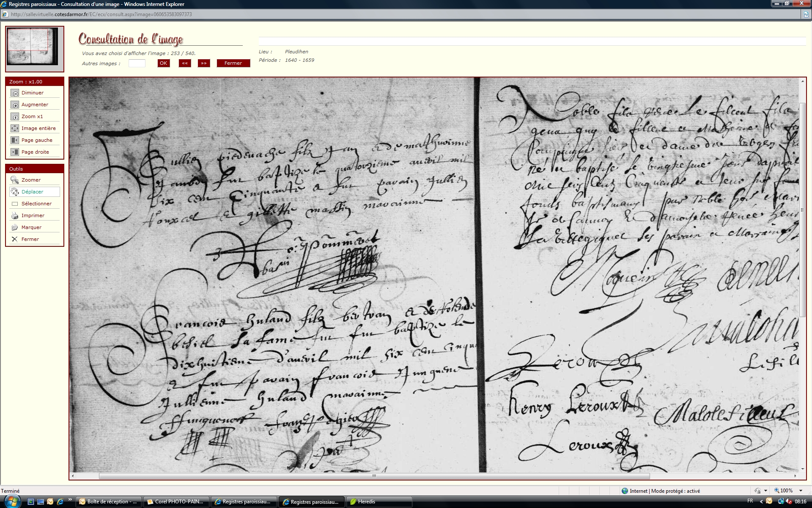Click Fermer in the Outils panel
This screenshot has width=812, height=508.
30,239
